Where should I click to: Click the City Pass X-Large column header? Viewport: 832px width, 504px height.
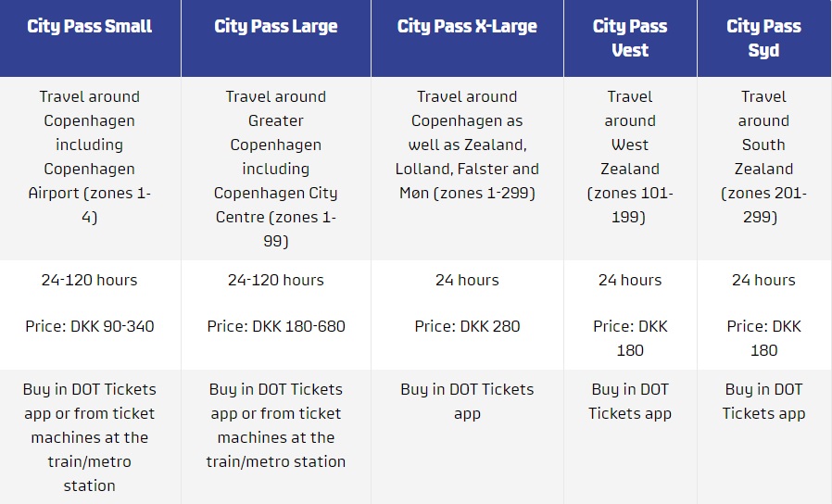[x=467, y=26]
